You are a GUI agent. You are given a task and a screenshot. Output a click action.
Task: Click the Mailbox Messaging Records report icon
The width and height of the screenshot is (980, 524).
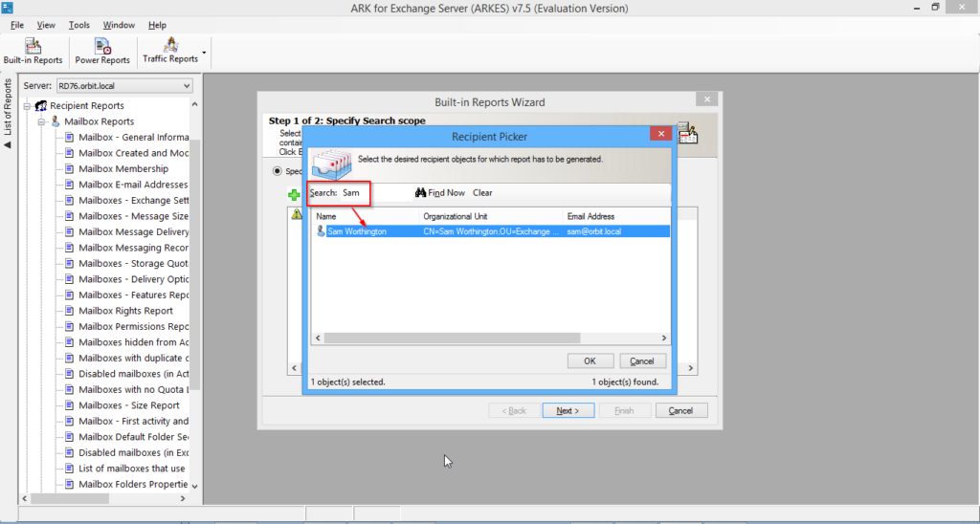tap(69, 248)
